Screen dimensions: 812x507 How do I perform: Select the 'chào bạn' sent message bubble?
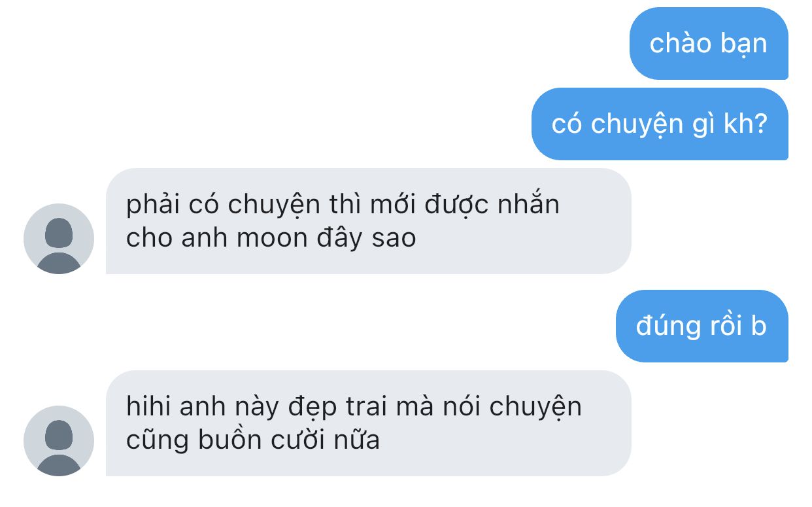point(709,44)
